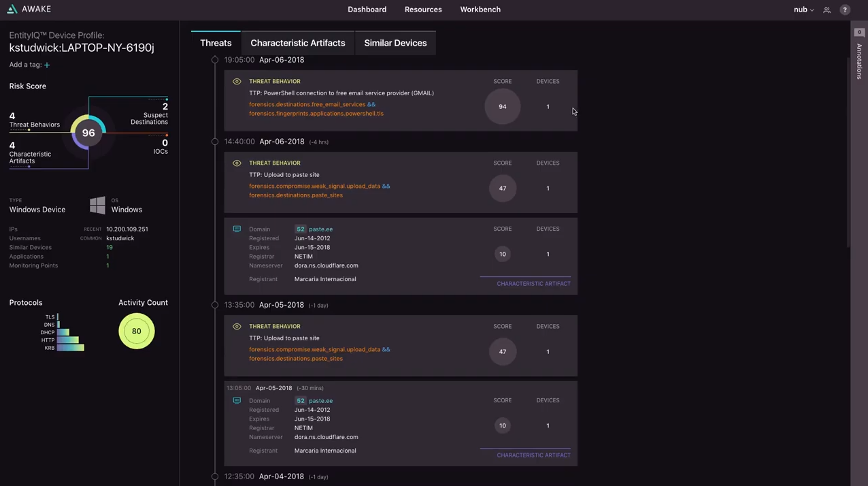Expand the Annotations side panel
The width and height of the screenshot is (868, 486).
(859, 61)
